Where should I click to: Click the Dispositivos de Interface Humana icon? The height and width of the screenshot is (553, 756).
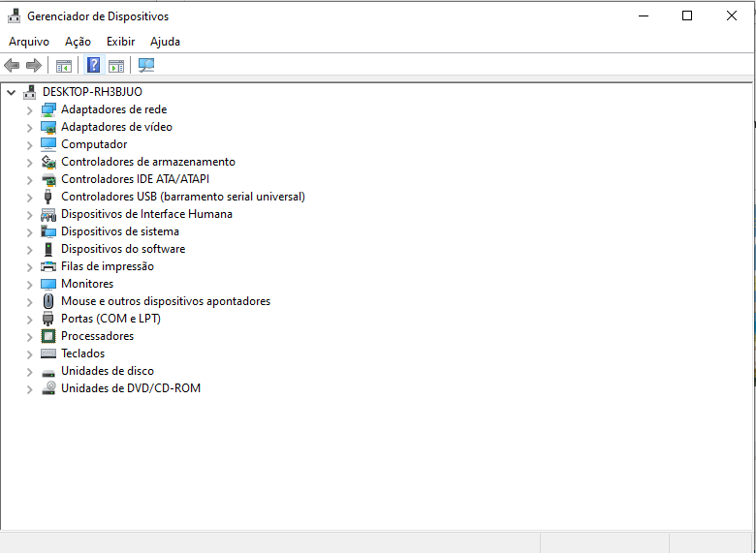coord(48,214)
